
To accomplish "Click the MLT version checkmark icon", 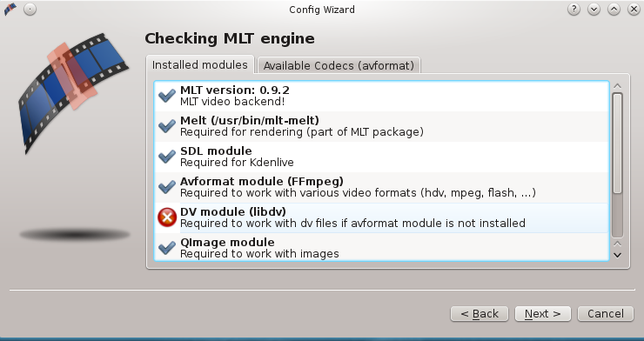I will point(167,96).
